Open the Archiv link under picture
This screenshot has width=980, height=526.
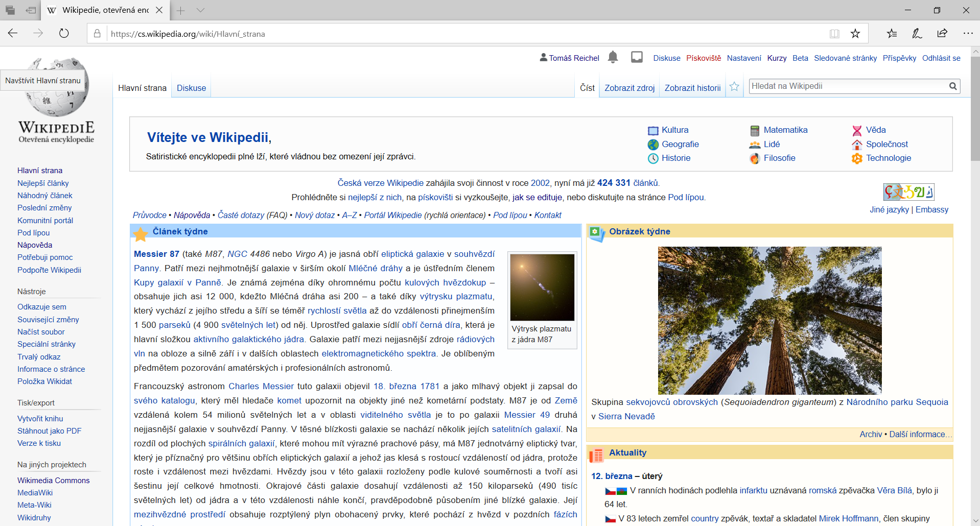coord(871,434)
